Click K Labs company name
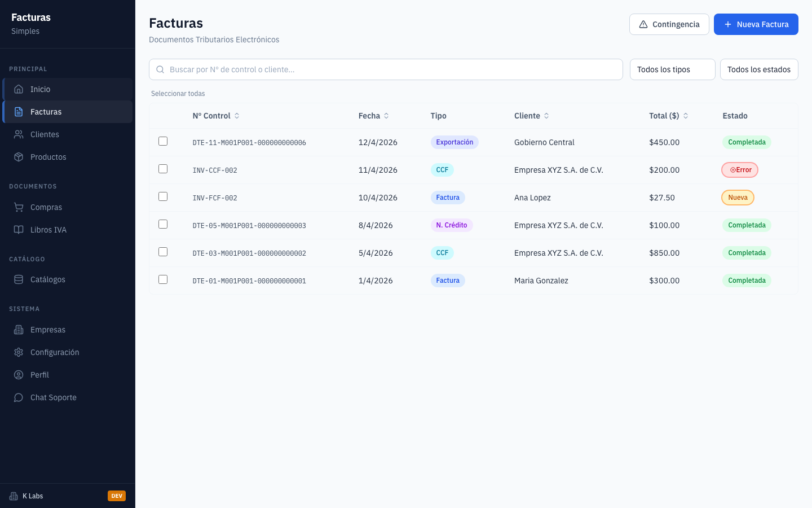The height and width of the screenshot is (508, 812). point(33,496)
